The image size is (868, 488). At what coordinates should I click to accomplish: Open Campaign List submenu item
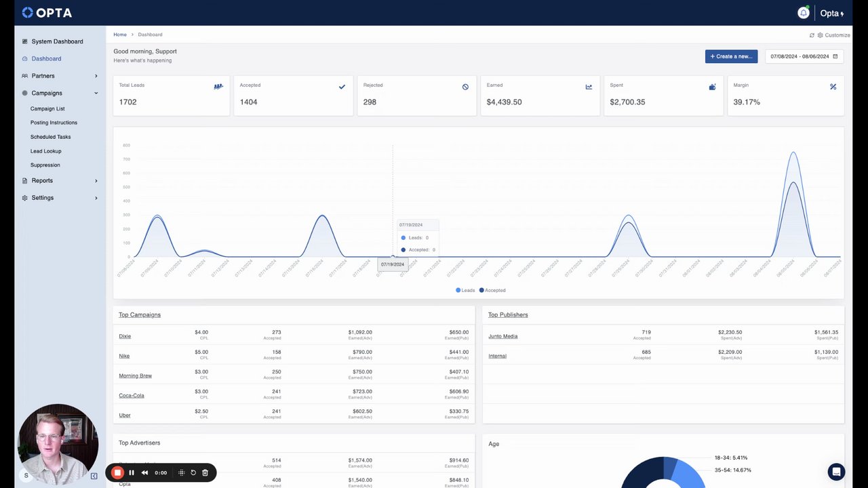point(47,108)
